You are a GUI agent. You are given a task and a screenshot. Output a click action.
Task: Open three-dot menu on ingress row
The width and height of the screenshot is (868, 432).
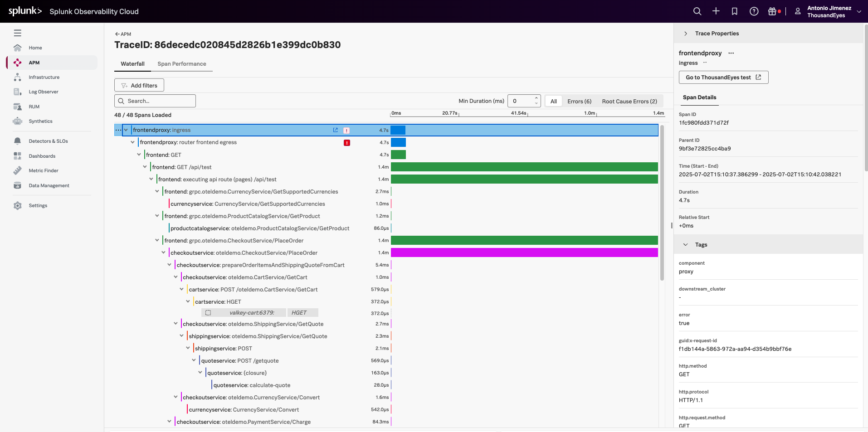pos(118,130)
